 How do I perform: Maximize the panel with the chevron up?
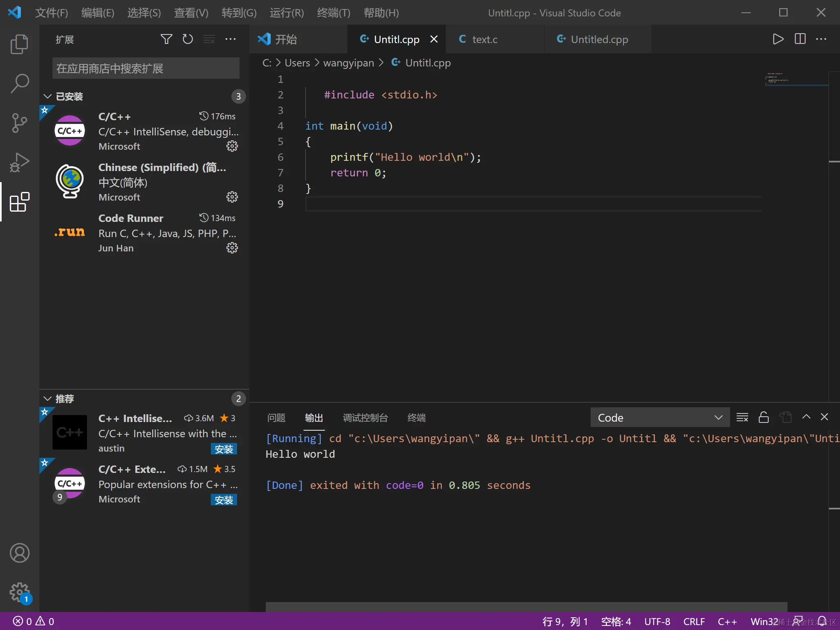[x=806, y=417]
